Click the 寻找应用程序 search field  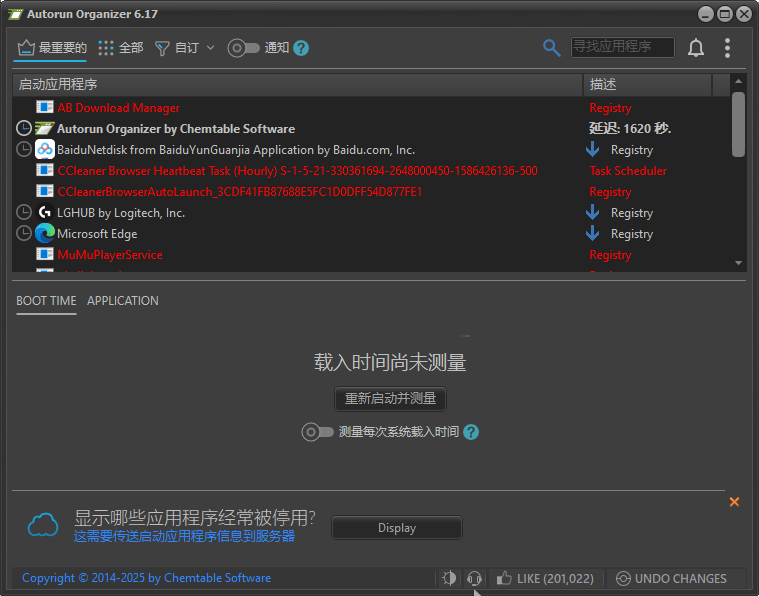tap(622, 47)
